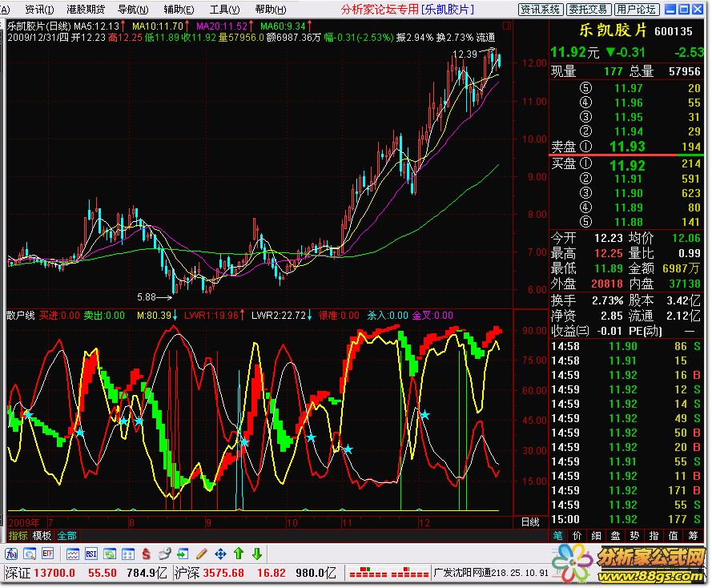This screenshot has width=712, height=588.
Task: Click the red dollar sign icon
Action: 147,554
